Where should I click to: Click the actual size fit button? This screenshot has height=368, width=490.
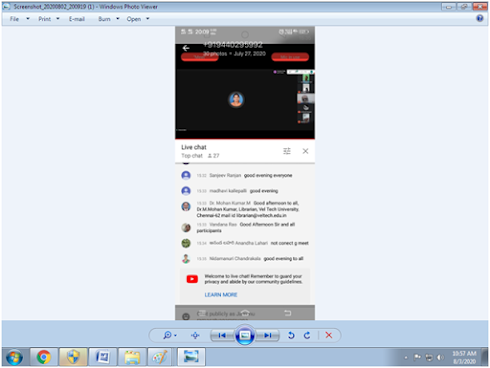tap(195, 335)
